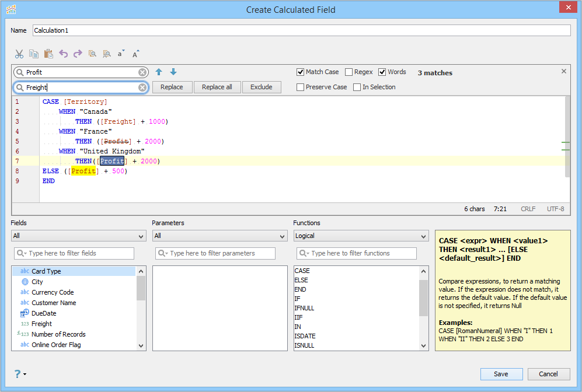Click the Cut scissors icon
The height and width of the screenshot is (392, 582).
(x=19, y=54)
